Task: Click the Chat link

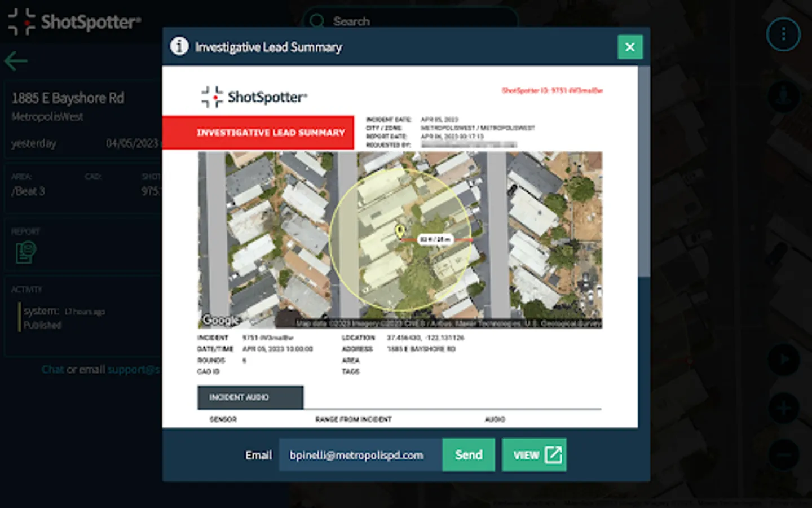Action: (x=52, y=370)
